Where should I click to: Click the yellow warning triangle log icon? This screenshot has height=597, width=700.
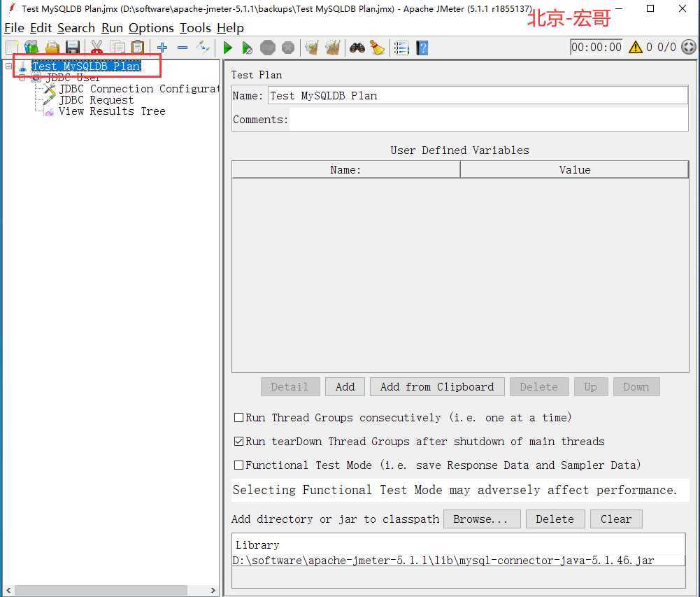click(x=635, y=47)
